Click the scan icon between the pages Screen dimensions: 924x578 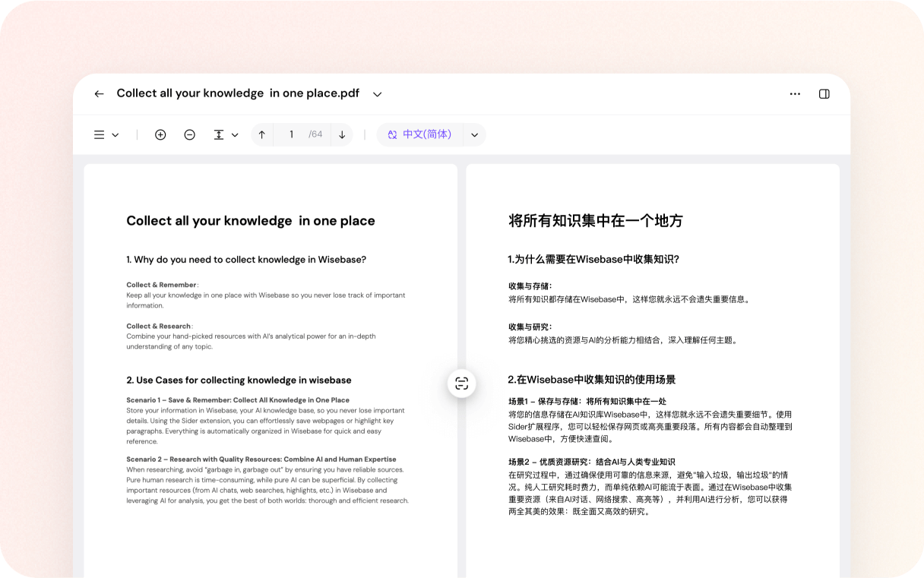point(462,383)
